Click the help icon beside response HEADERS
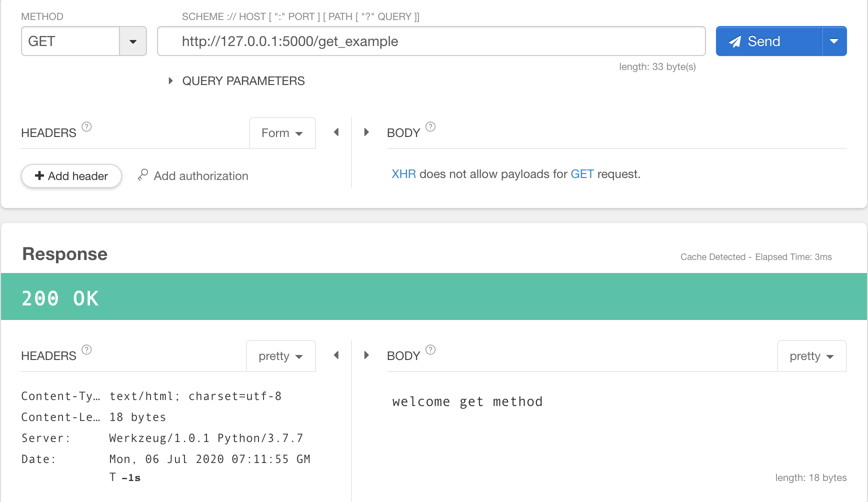 tap(86, 349)
